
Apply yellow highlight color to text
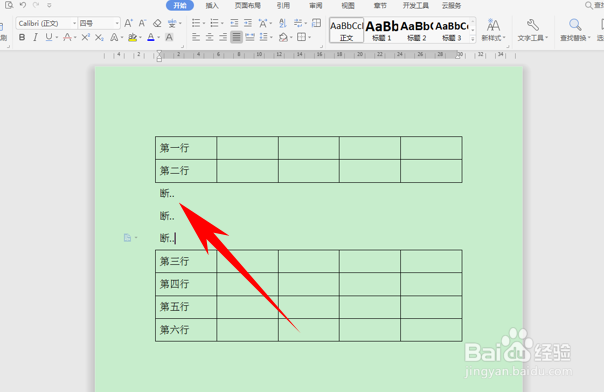132,37
